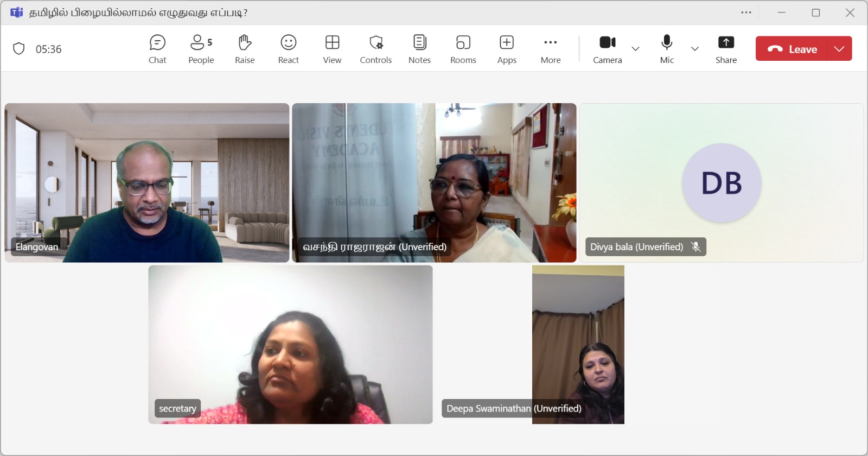
Task: Open the More actions menu
Action: (x=550, y=49)
